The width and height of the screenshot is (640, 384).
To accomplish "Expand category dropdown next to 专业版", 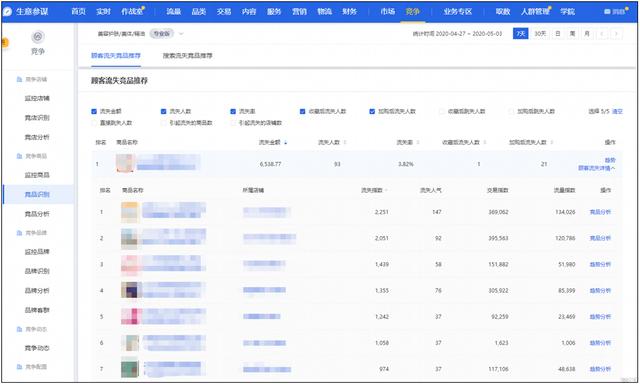I will [181, 34].
